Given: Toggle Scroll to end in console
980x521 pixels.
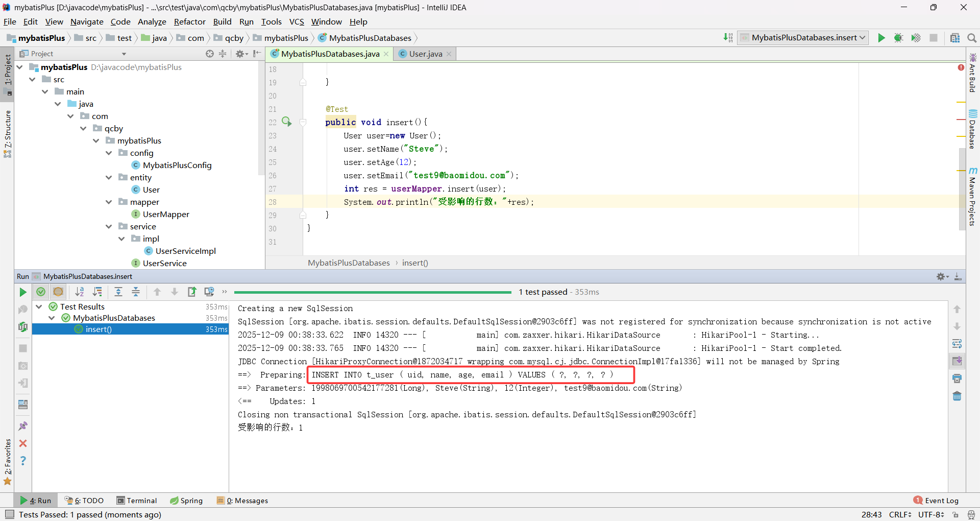Looking at the screenshot, I should coord(957,361).
